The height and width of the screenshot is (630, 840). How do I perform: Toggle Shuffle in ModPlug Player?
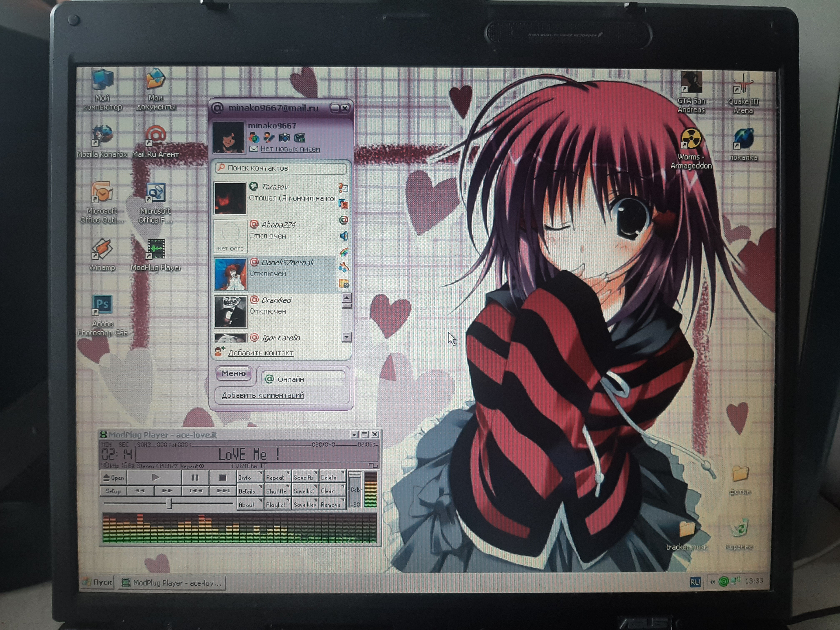[x=276, y=491]
